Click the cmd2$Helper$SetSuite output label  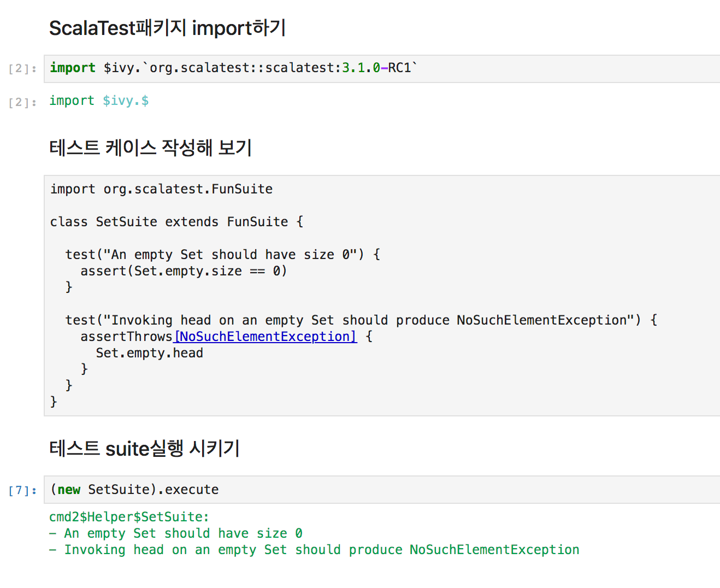click(129, 516)
